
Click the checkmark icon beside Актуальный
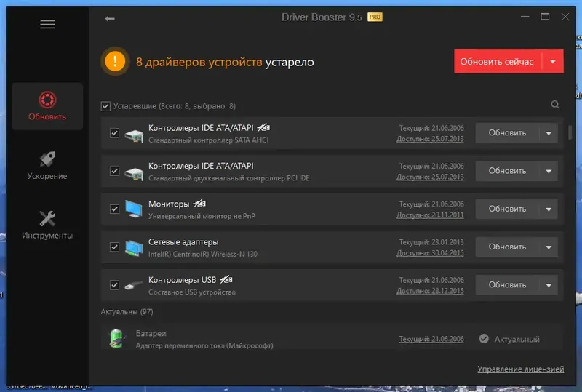(x=484, y=339)
